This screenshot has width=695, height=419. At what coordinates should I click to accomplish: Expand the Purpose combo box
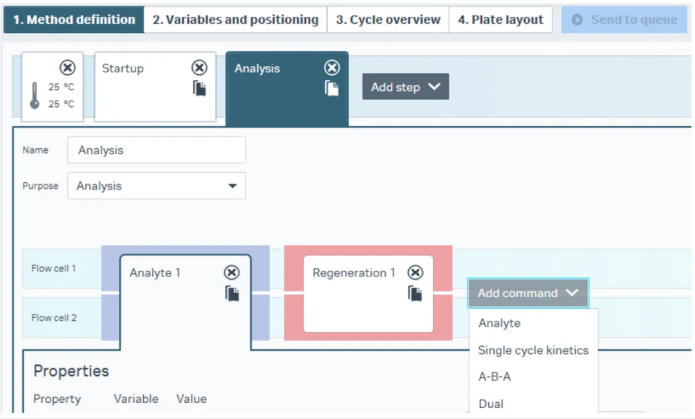coord(156,186)
